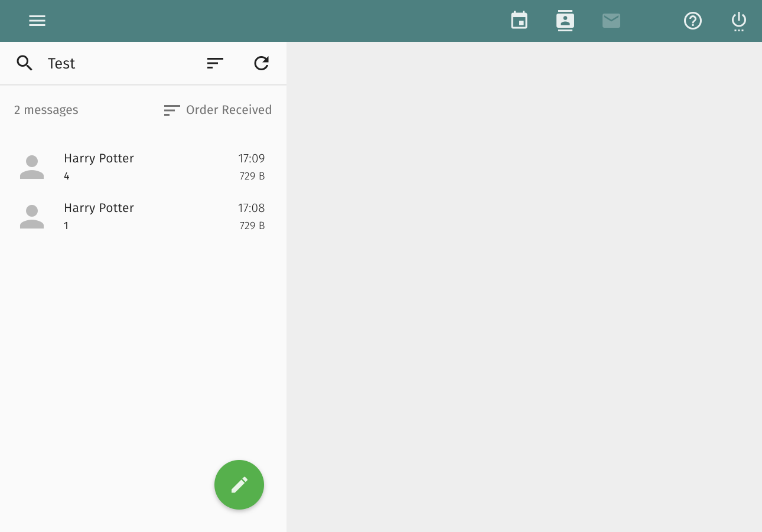Open the hamburger navigation menu
This screenshot has width=762, height=532.
37,21
